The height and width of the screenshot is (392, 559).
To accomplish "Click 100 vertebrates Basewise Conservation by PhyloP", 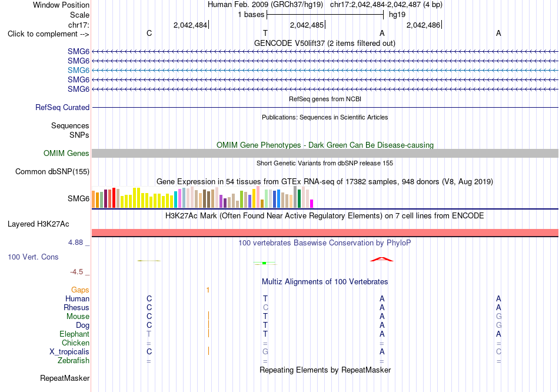I will tap(325, 243).
